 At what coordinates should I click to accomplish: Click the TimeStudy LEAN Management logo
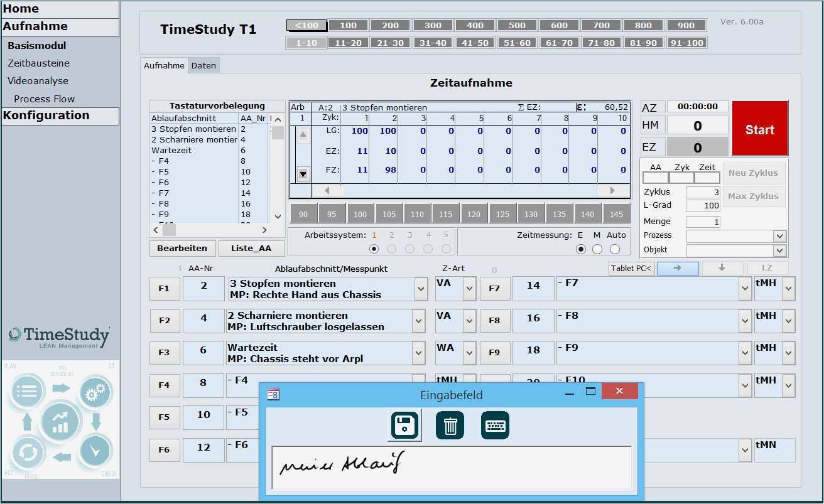pyautogui.click(x=60, y=337)
